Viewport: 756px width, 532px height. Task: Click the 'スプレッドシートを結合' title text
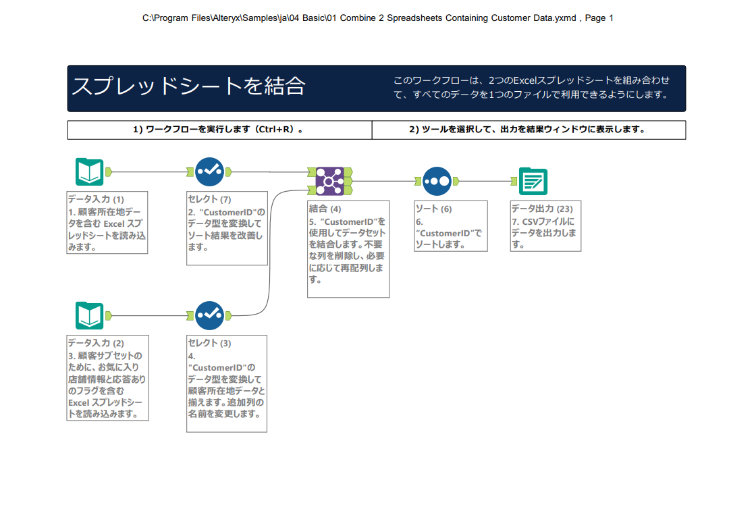[188, 86]
